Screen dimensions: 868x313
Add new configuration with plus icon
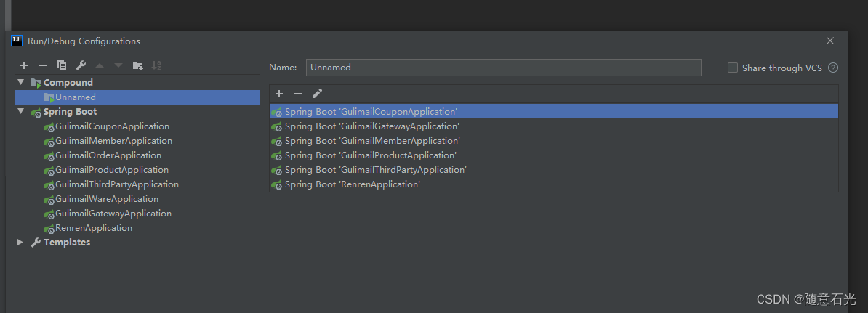pos(24,65)
